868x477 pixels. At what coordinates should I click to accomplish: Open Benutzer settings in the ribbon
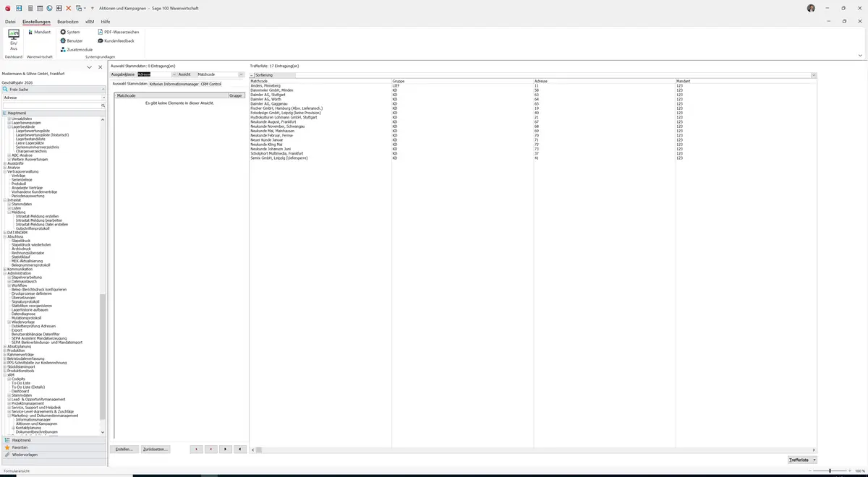pos(72,40)
